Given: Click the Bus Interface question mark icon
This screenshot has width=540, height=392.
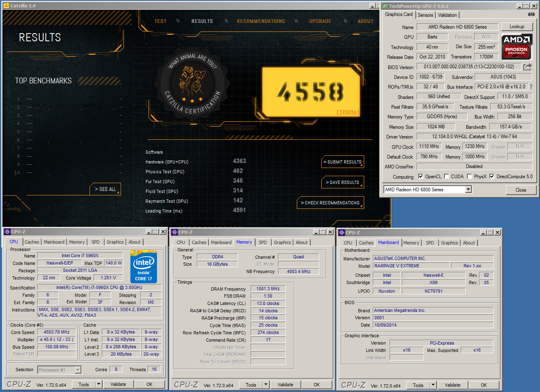Looking at the screenshot, I should tap(531, 87).
